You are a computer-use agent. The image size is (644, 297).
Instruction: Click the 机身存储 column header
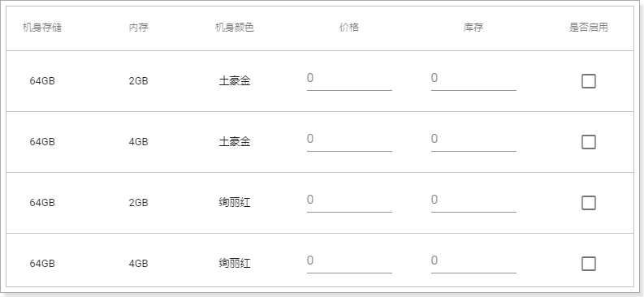click(x=42, y=28)
